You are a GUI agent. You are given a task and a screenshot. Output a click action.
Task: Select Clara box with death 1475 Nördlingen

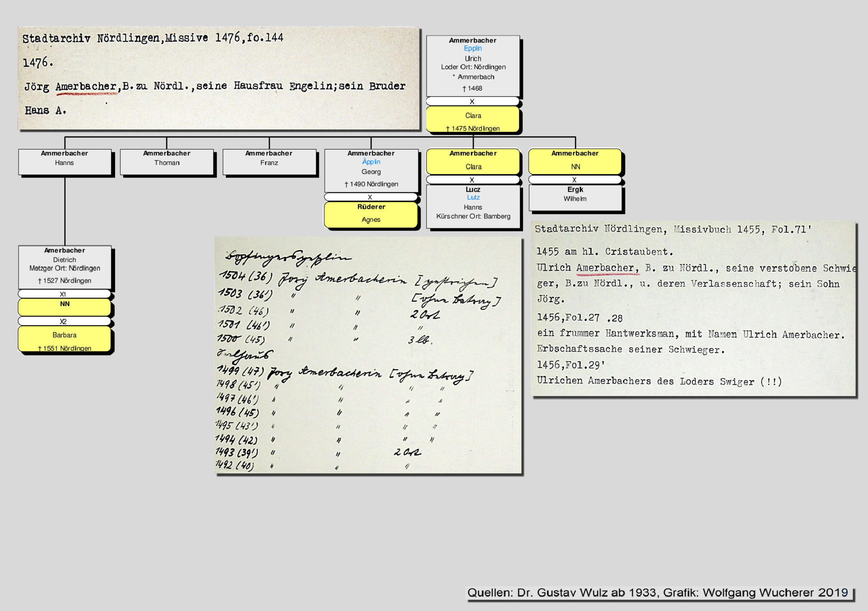click(x=473, y=119)
